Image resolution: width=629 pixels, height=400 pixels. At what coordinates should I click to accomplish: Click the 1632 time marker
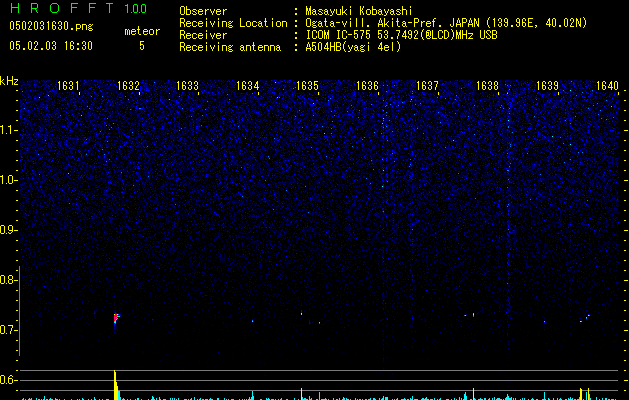click(128, 86)
